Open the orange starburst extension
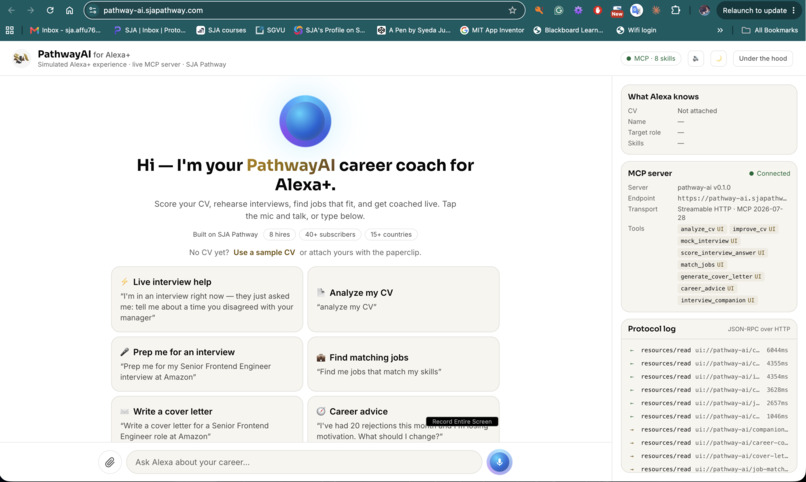 tap(656, 10)
